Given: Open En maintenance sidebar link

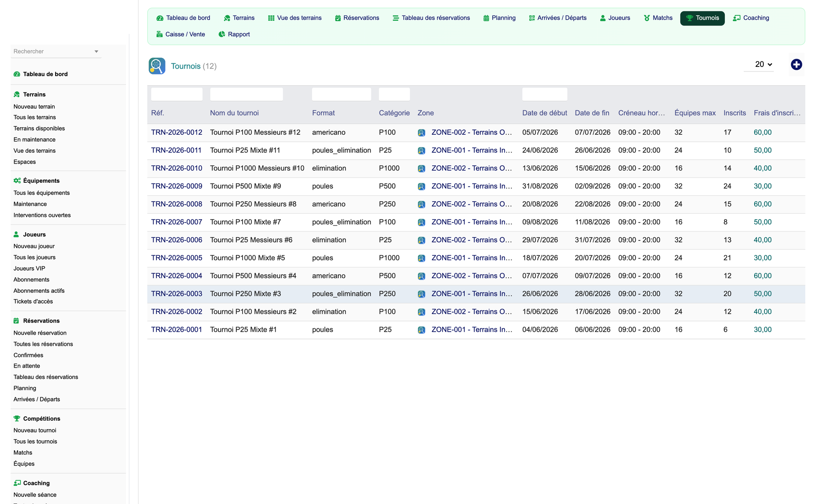Looking at the screenshot, I should (x=34, y=140).
